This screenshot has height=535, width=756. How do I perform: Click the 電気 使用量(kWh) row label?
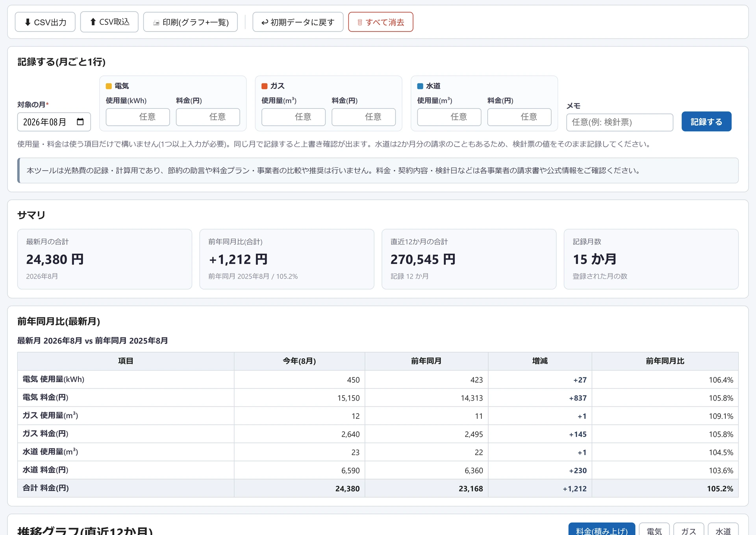coord(54,379)
